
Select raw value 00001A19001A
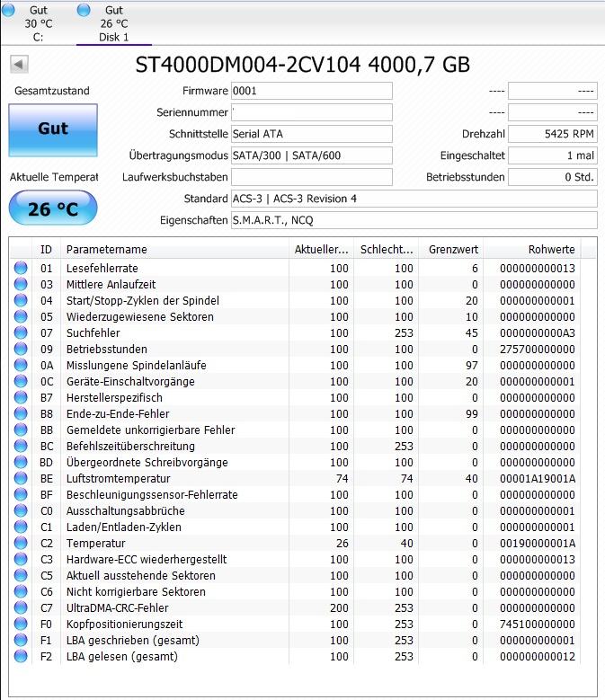(538, 479)
